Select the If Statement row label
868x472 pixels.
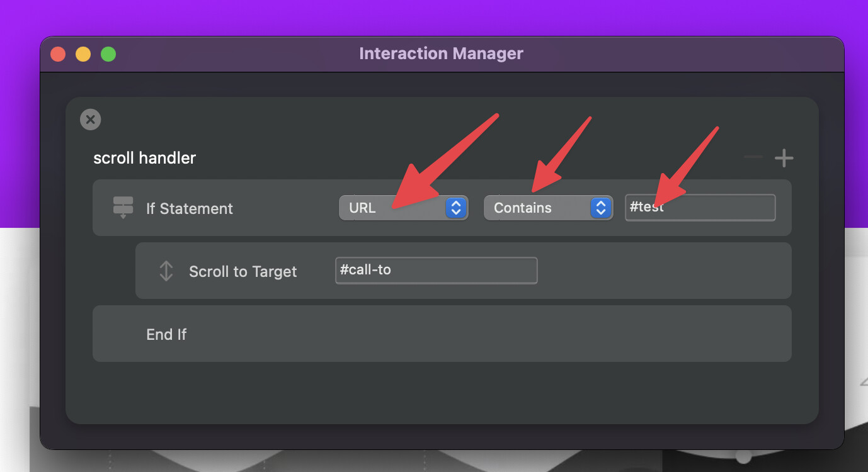[x=190, y=208]
